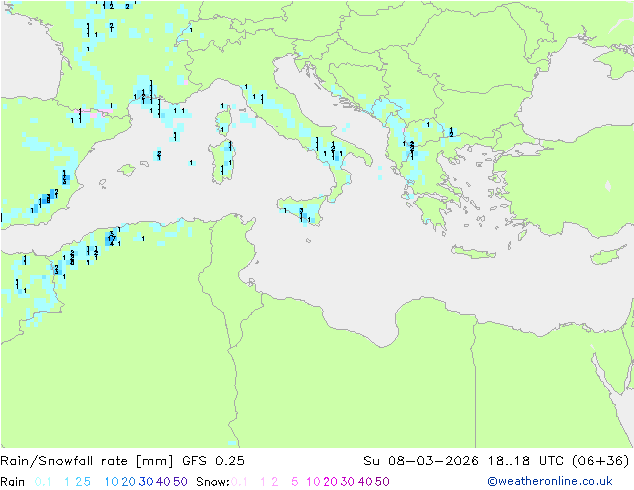Pick the Snow 50 legend value
Screen dimensions: 634x490
coord(383,482)
